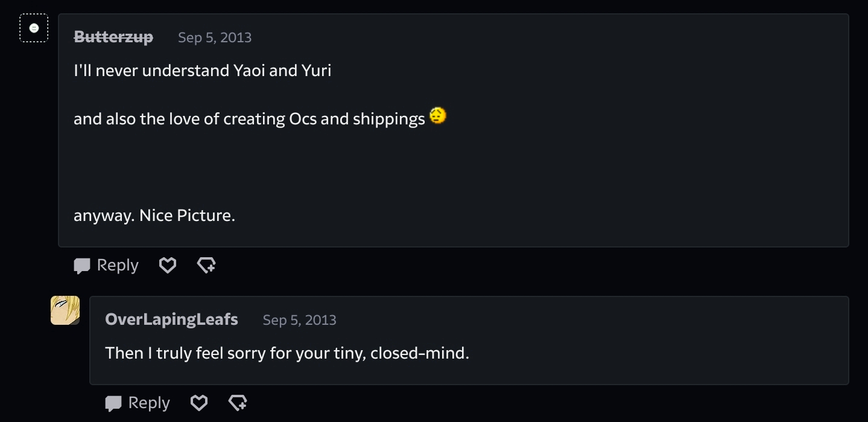This screenshot has height=422, width=868.
Task: Open the Butterzup username profile link
Action: [x=113, y=37]
